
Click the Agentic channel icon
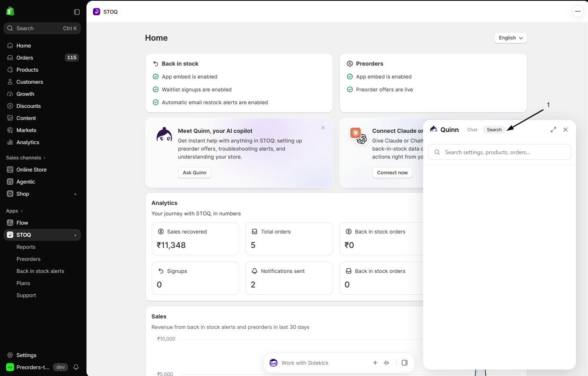[10, 182]
